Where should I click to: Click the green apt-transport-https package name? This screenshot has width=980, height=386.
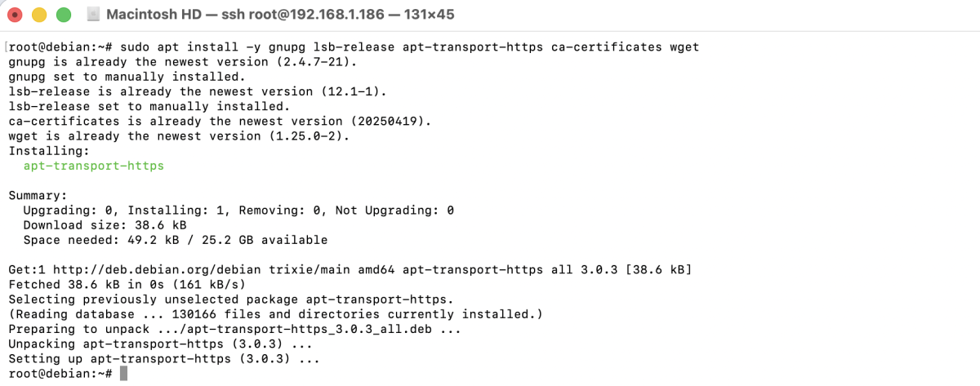[x=94, y=166]
